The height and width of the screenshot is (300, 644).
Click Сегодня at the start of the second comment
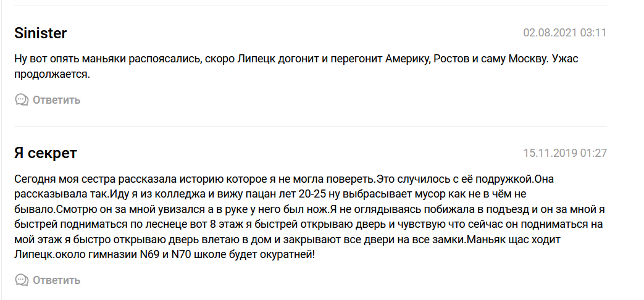tap(35, 180)
